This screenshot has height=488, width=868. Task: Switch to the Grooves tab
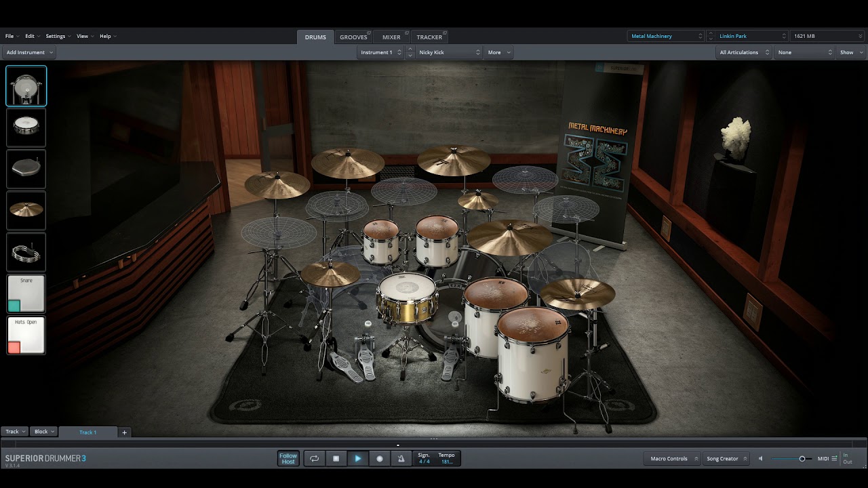pos(353,37)
